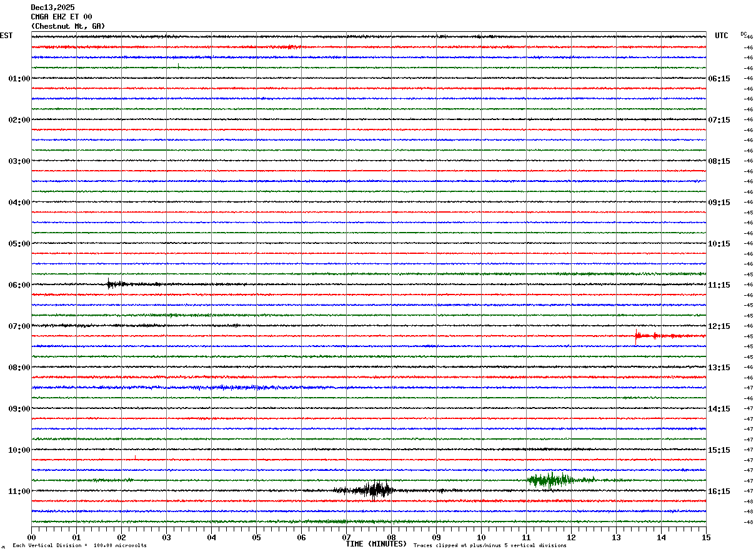Click the date Dec13,2025 in the header
This screenshot has height=554, width=756.
point(52,8)
